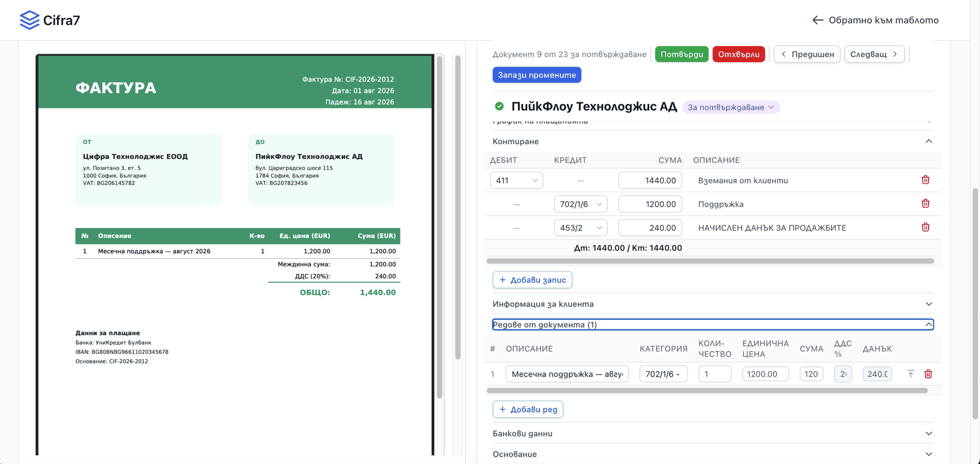980x464 pixels.
Task: Click Запази промените button
Action: point(537,75)
